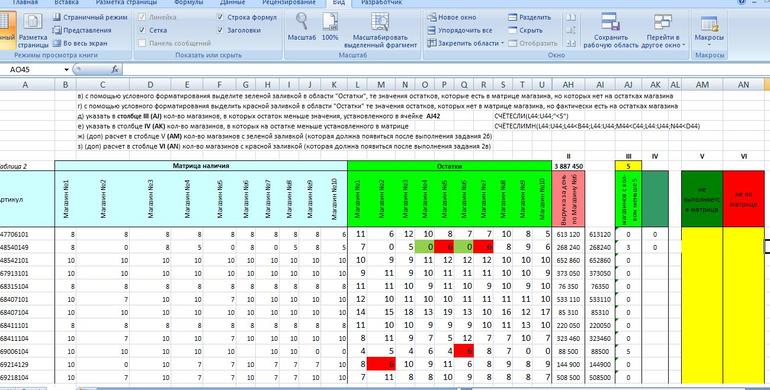This screenshot has height=390, width=770.
Task: Expand Freeze Panes (Закрепить области) dropdown
Action: [465, 43]
